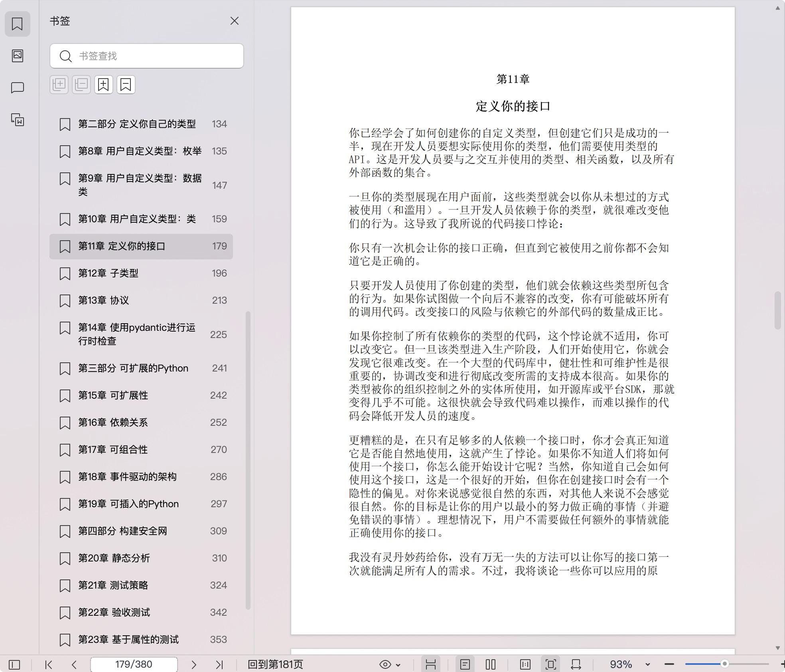The width and height of the screenshot is (785, 672).
Task: Zoom out with the minus button
Action: [x=669, y=664]
